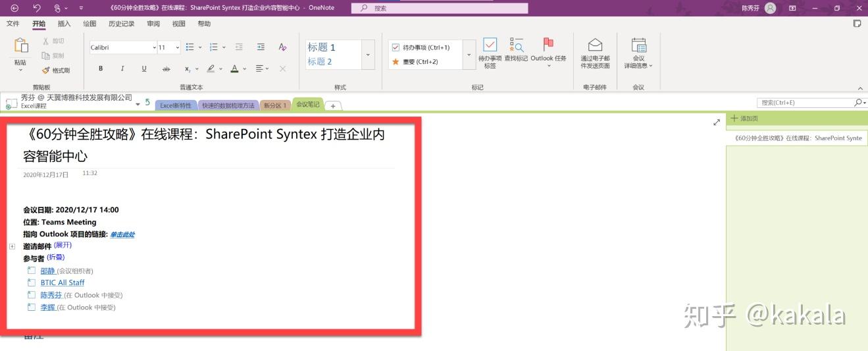Apply font color to text
Image resolution: width=868 pixels, height=351 pixels.
pos(234,68)
